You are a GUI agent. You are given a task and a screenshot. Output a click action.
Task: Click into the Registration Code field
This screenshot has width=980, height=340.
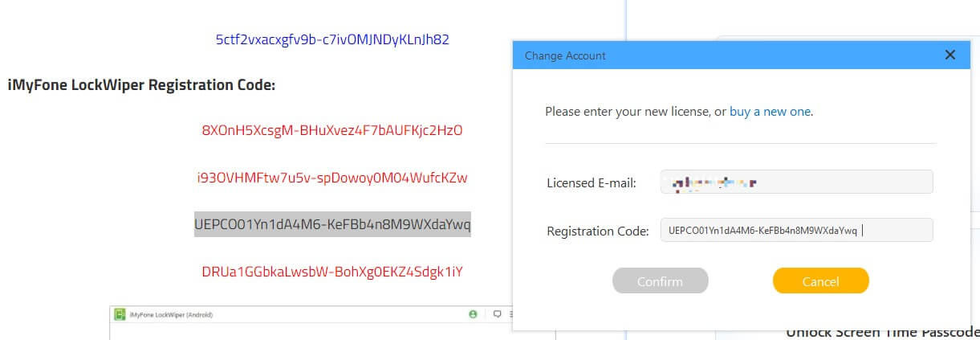(796, 231)
